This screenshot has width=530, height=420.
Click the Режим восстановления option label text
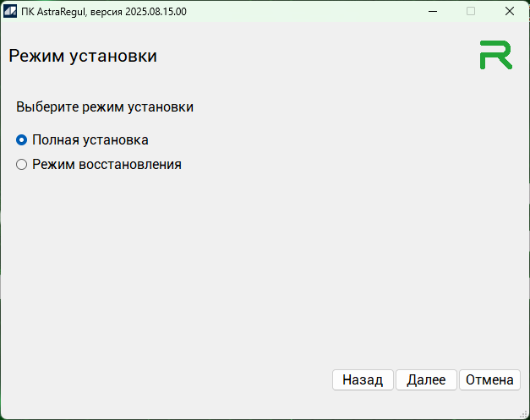(x=107, y=165)
